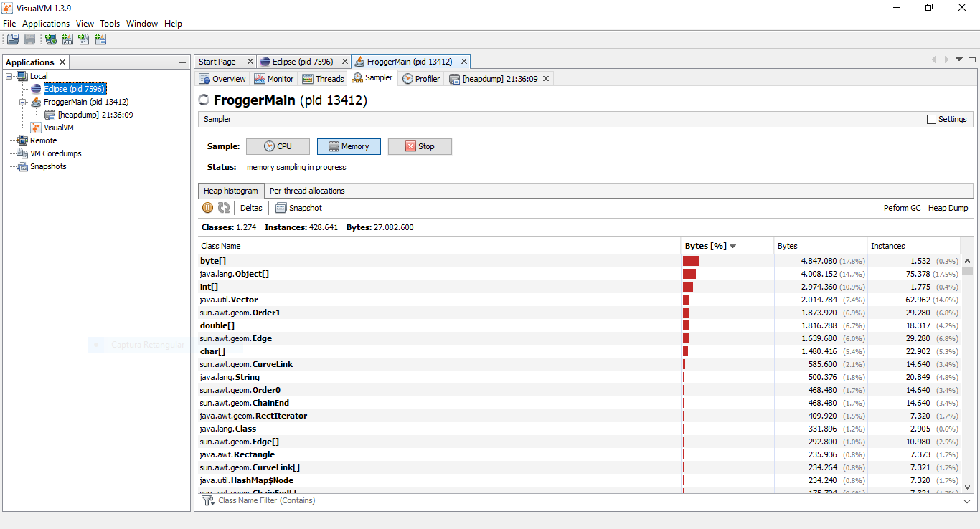The height and width of the screenshot is (529, 980).
Task: Click Perform GC
Action: click(902, 208)
